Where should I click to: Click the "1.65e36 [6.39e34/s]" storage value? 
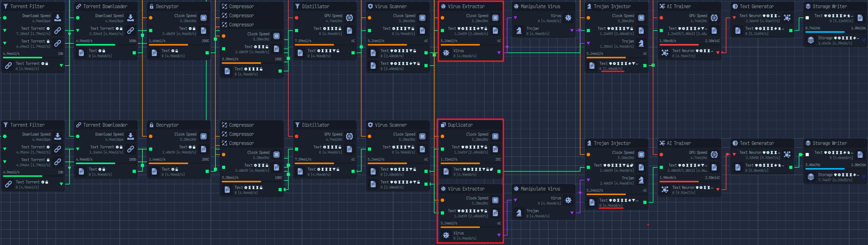tap(835, 43)
